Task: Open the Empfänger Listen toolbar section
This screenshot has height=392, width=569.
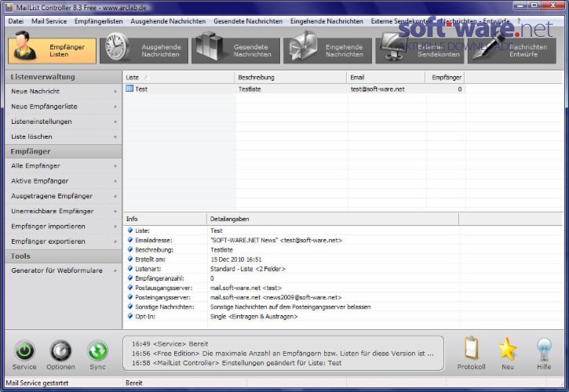Action: click(52, 50)
